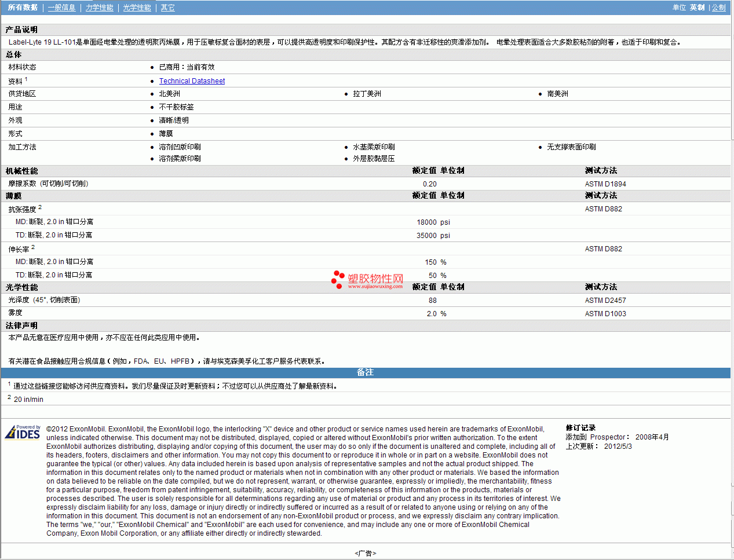Click the 已商用：当前有效 status entry
The image size is (734, 560).
click(187, 67)
